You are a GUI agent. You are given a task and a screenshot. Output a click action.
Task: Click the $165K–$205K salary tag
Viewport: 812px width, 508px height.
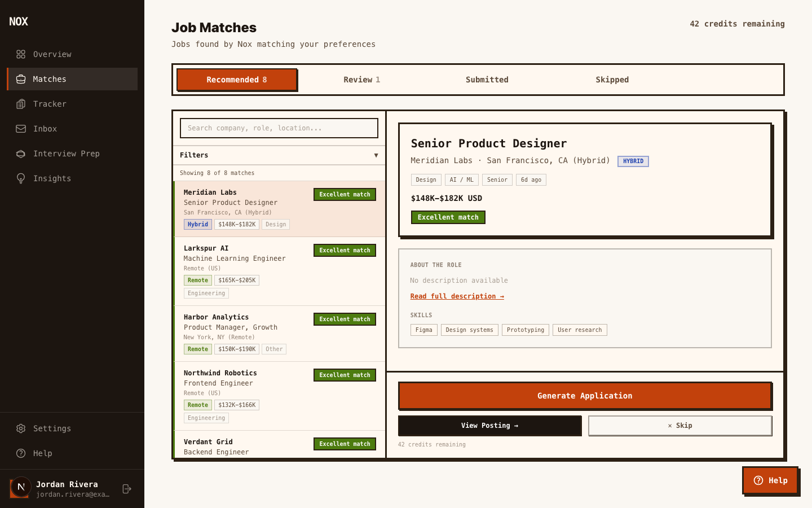click(237, 281)
